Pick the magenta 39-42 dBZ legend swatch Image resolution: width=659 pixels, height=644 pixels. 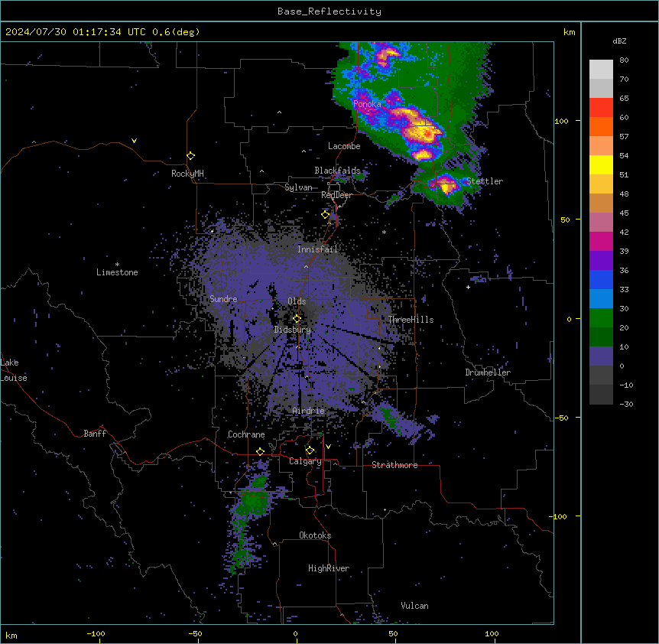[601, 241]
